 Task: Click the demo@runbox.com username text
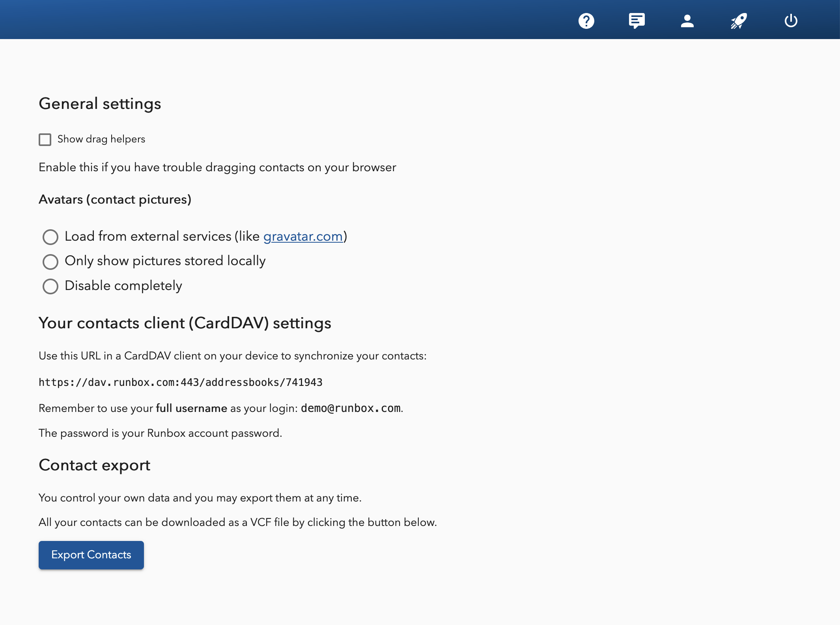tap(351, 408)
